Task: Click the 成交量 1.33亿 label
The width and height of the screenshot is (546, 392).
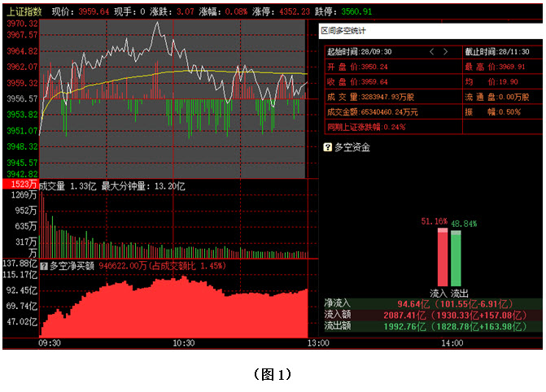Action: (68, 186)
